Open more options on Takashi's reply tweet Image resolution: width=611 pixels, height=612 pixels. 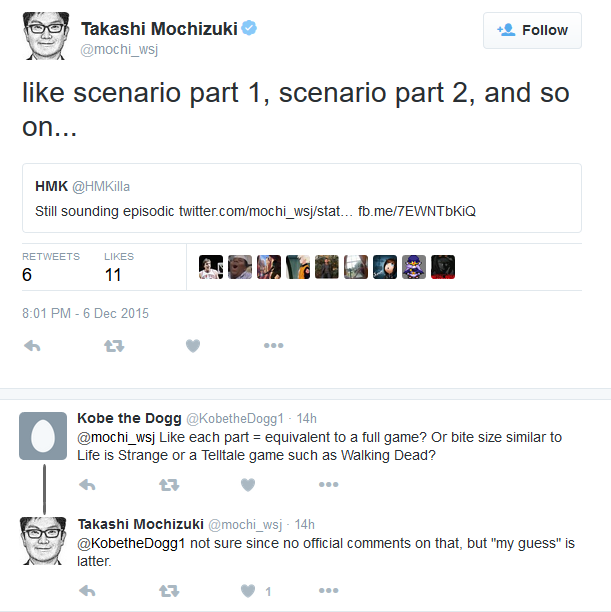click(328, 591)
